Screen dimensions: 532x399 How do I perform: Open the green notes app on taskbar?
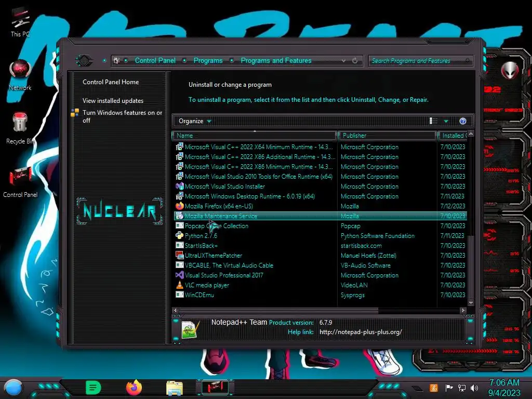[93, 388]
